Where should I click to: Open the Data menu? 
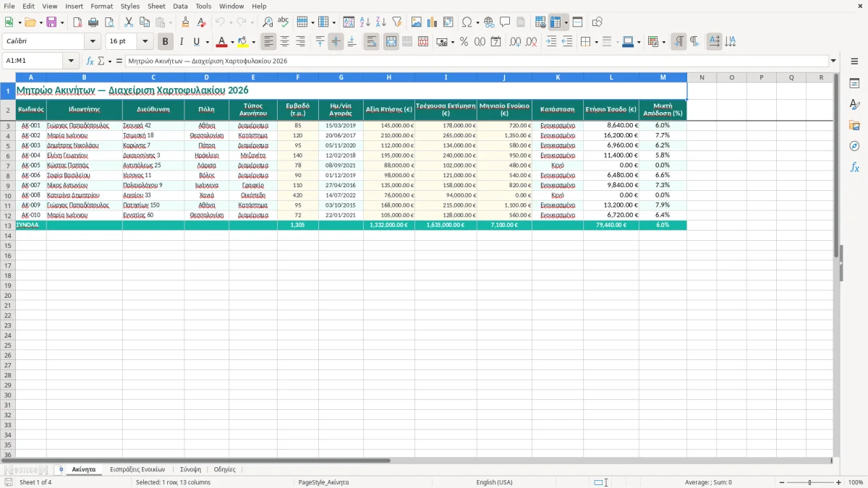180,6
